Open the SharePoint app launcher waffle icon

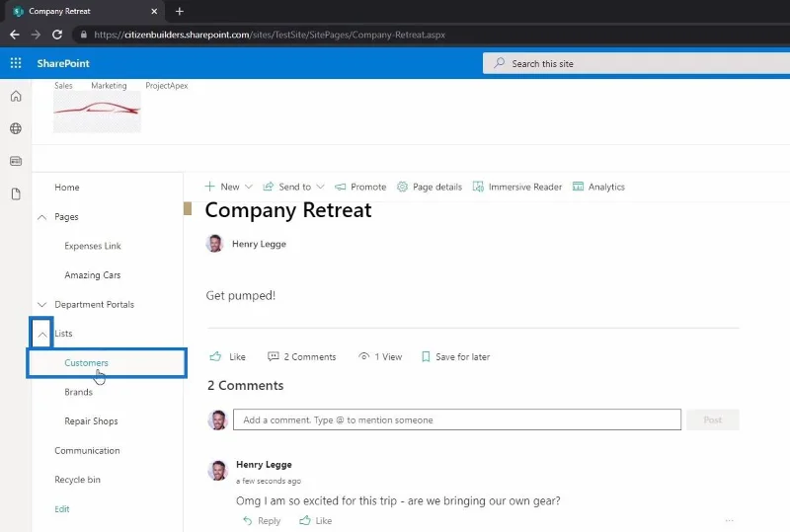click(16, 63)
